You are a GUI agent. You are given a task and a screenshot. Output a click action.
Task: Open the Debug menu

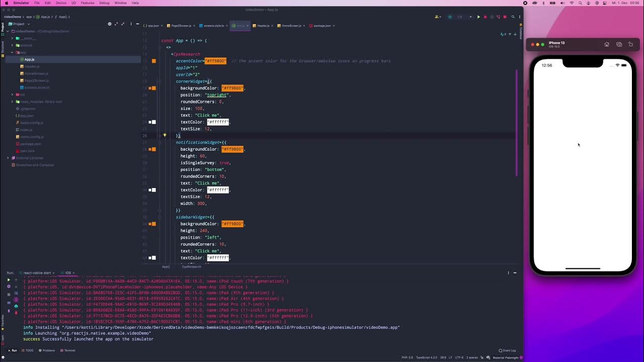click(x=104, y=3)
